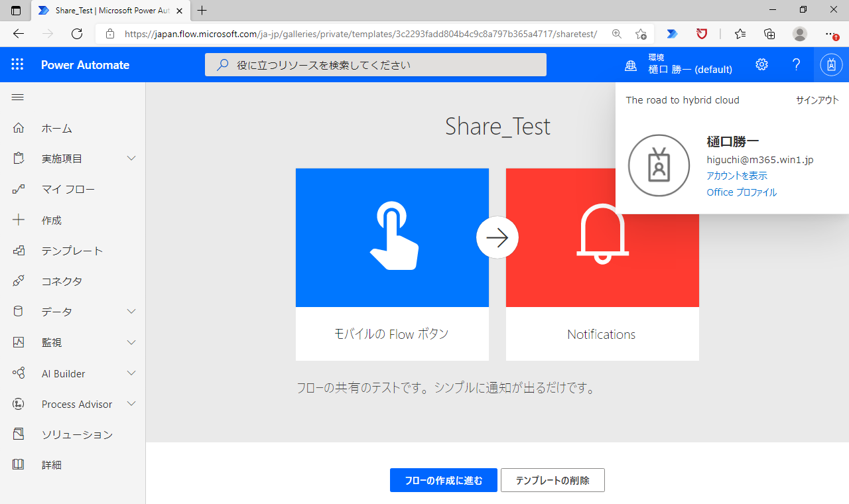This screenshot has height=504, width=849.
Task: Click the AI Builder icon in sidebar
Action: click(x=19, y=373)
